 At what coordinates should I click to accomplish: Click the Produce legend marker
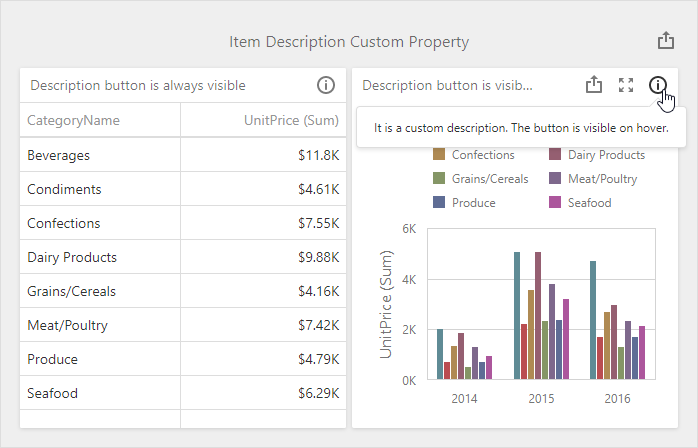(439, 203)
